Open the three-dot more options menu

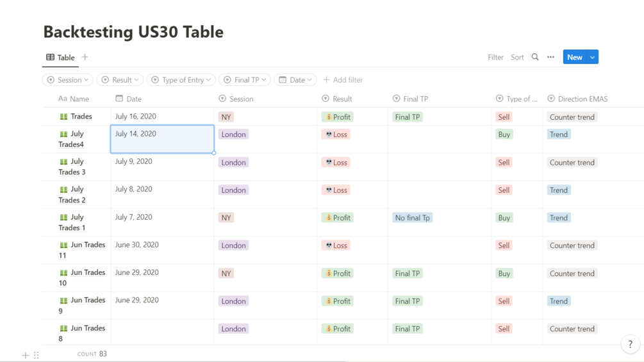[x=550, y=57]
